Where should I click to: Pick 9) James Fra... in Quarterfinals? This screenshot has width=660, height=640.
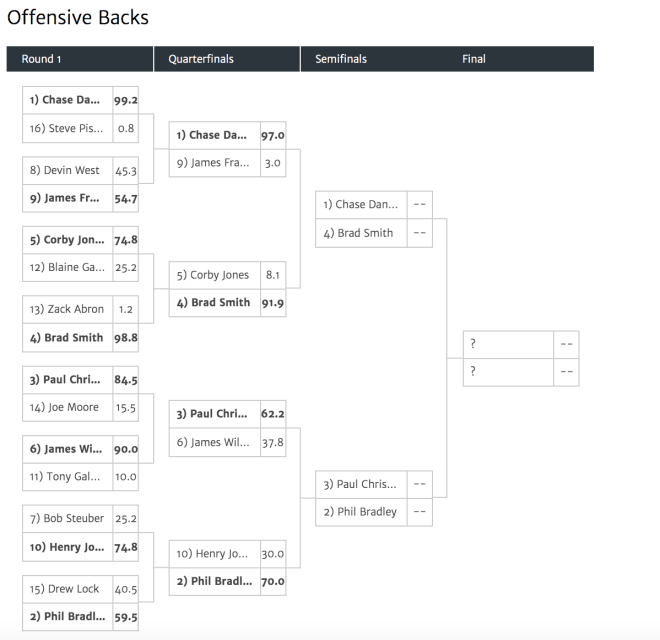click(227, 163)
